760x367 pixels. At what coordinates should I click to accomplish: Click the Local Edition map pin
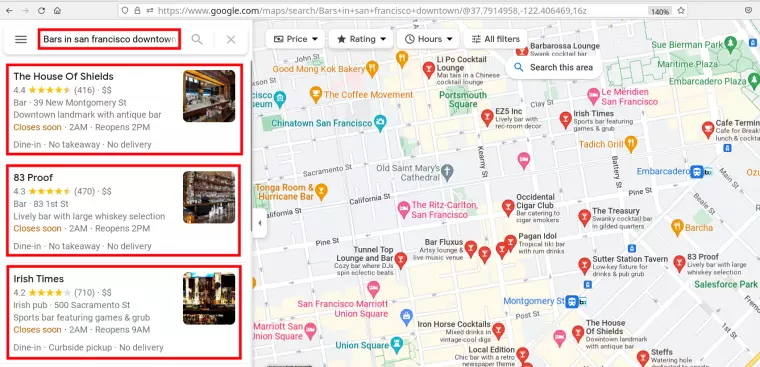(522, 355)
